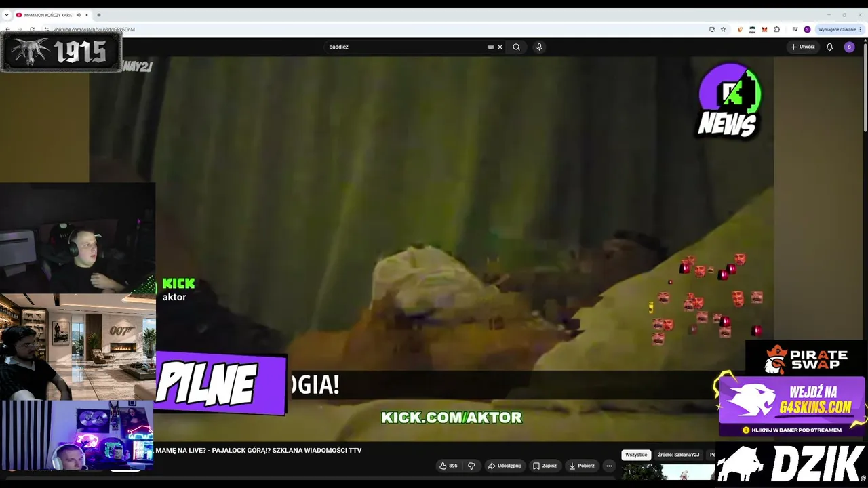Click the G4SKINS.COM banner
868x488 pixels.
click(791, 405)
